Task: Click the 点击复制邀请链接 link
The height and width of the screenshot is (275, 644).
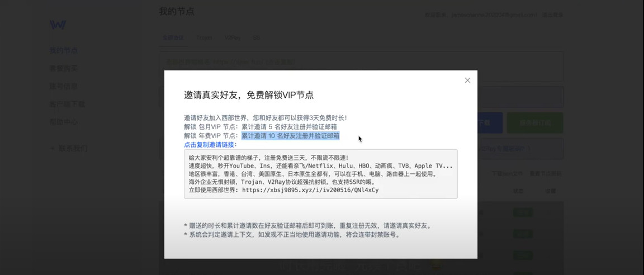Action: (x=211, y=144)
